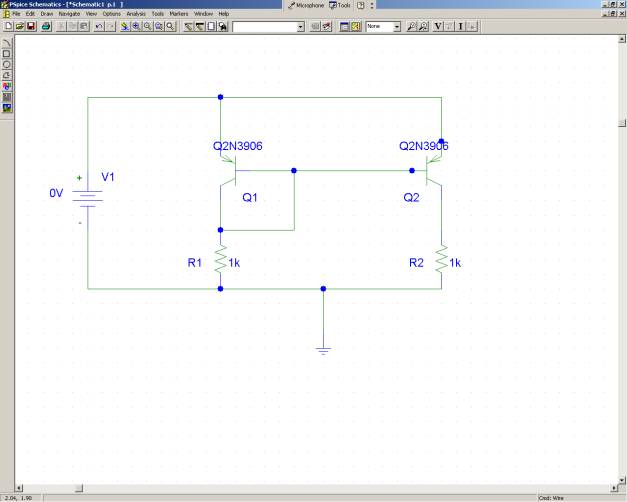Image resolution: width=627 pixels, height=502 pixels.
Task: Select the Draw Circle tool
Action: coord(7,64)
